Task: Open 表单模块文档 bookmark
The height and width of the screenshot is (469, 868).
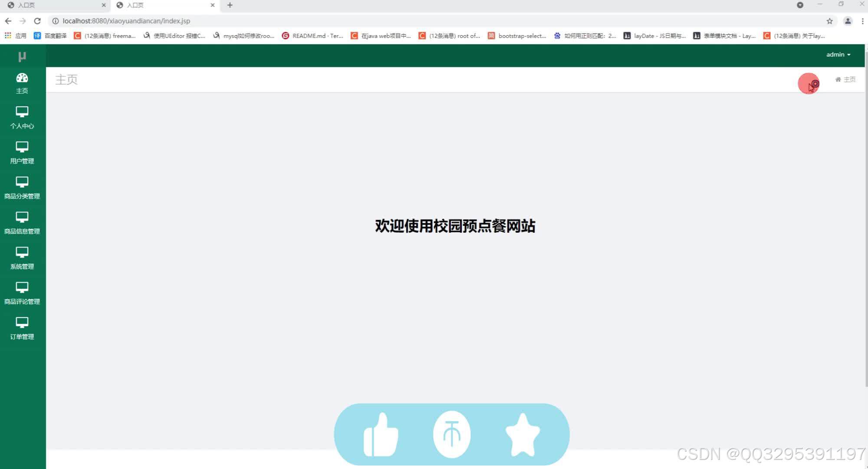Action: (725, 36)
